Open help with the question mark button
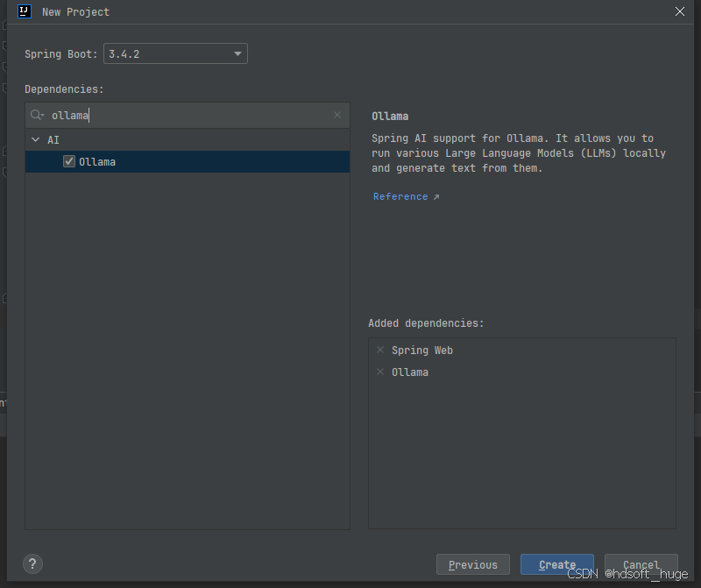Screen dimensions: 701x588 coord(32,563)
